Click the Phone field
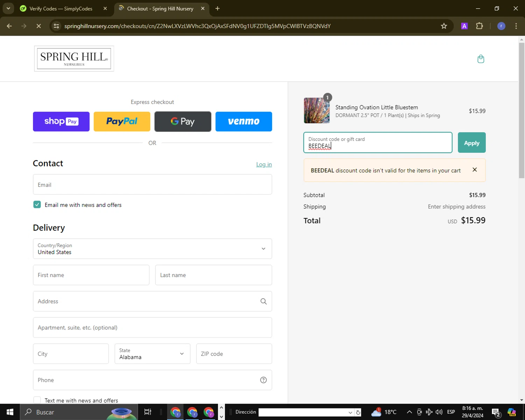 (152, 380)
